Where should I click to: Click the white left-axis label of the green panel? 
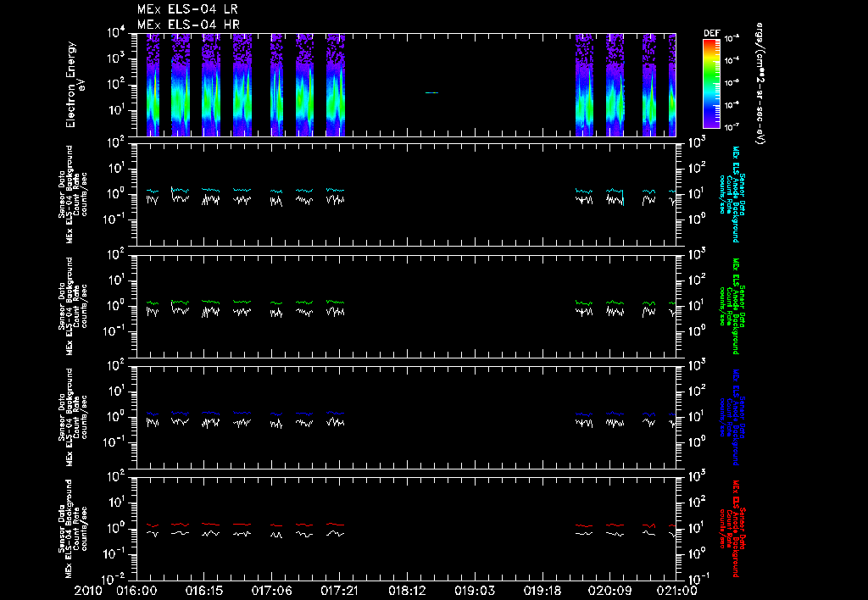[x=73, y=306]
